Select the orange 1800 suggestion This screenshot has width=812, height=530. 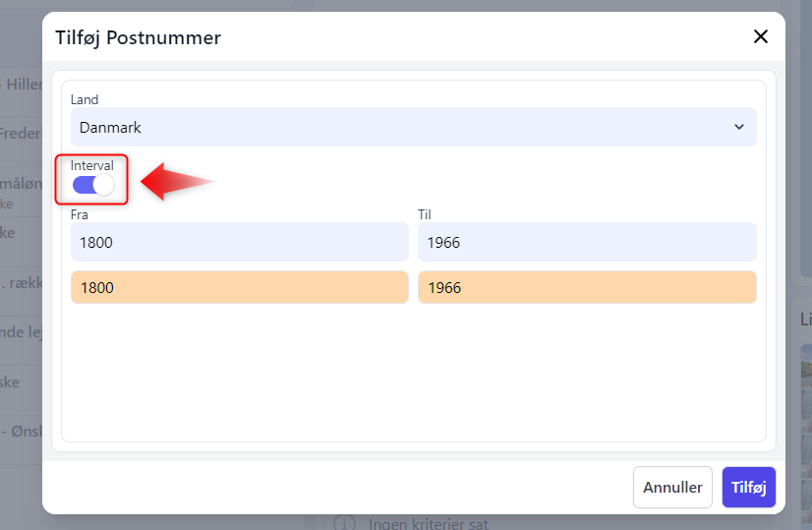[239, 287]
